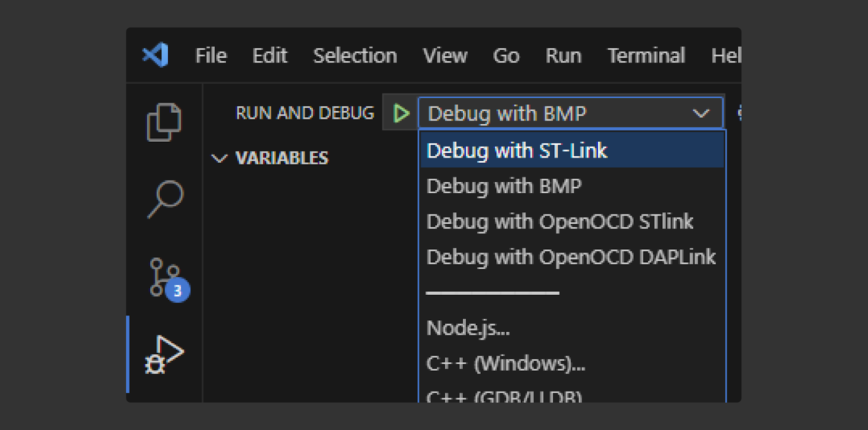Open the Explorer view icon
This screenshot has height=430, width=868.
pyautogui.click(x=164, y=122)
